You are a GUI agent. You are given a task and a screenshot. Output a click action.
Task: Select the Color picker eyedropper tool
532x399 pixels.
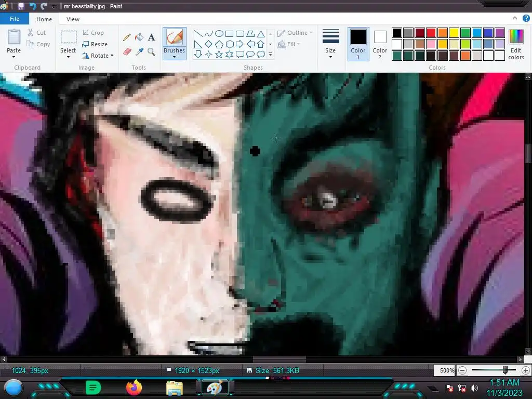coord(139,51)
